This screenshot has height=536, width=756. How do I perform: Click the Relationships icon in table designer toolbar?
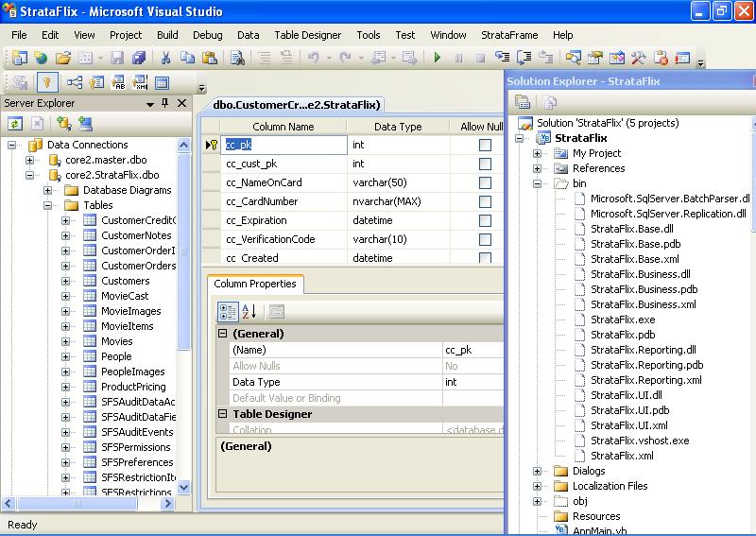coord(74,83)
